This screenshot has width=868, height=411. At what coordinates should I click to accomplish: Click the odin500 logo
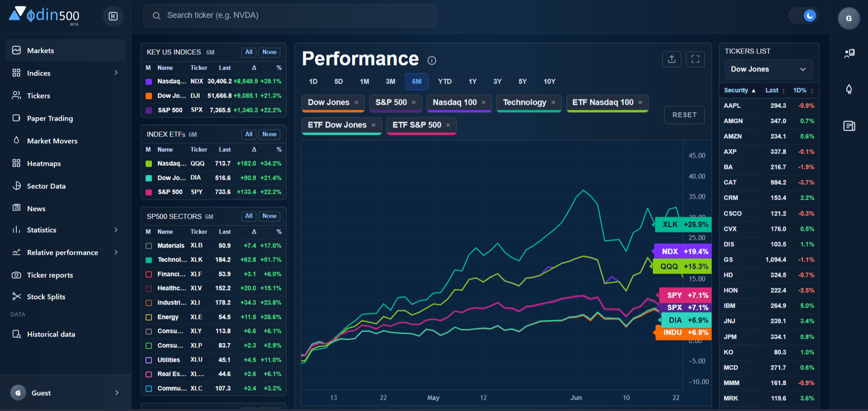tap(44, 15)
